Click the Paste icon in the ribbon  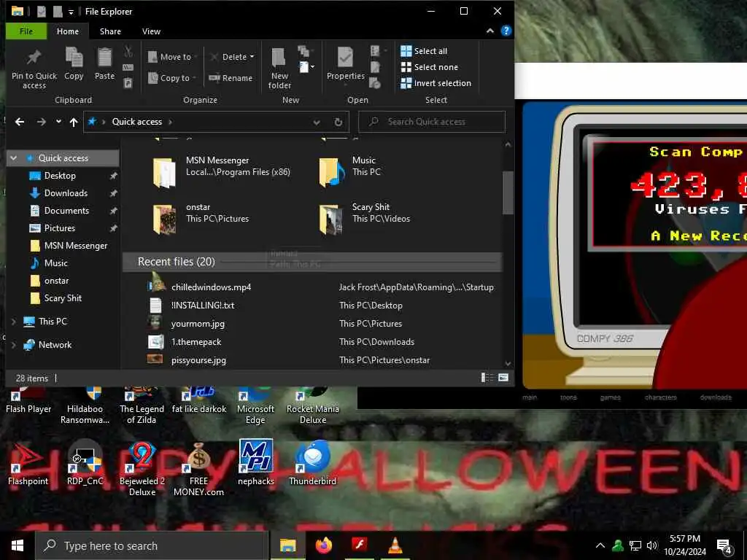[104, 58]
